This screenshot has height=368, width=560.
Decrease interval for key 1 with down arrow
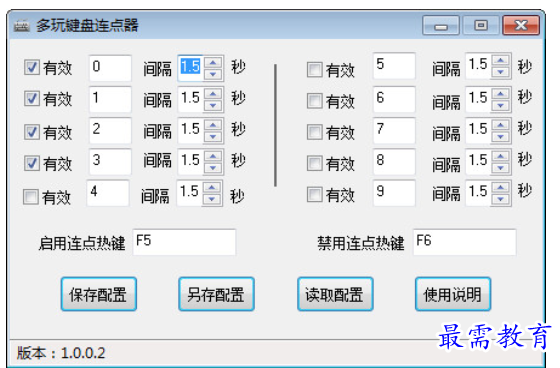[213, 105]
